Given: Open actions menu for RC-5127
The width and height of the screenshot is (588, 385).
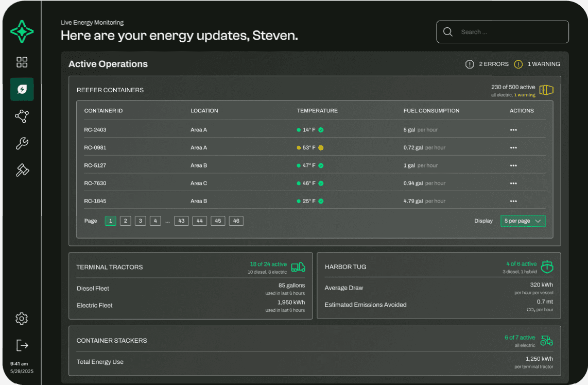Looking at the screenshot, I should tap(513, 165).
